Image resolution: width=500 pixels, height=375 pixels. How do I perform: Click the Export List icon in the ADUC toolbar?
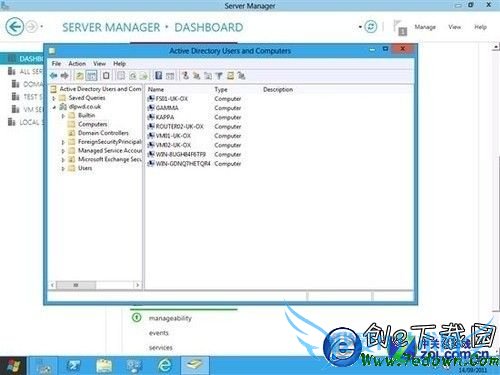pyautogui.click(x=144, y=76)
